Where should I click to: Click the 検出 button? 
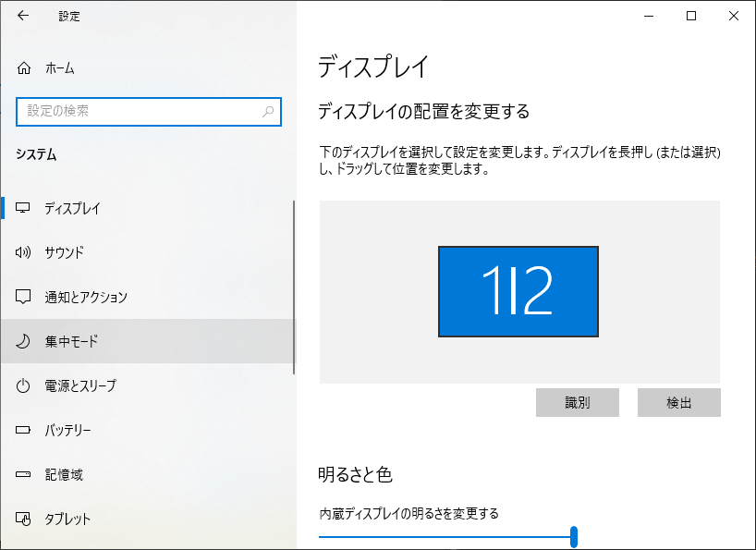point(679,402)
